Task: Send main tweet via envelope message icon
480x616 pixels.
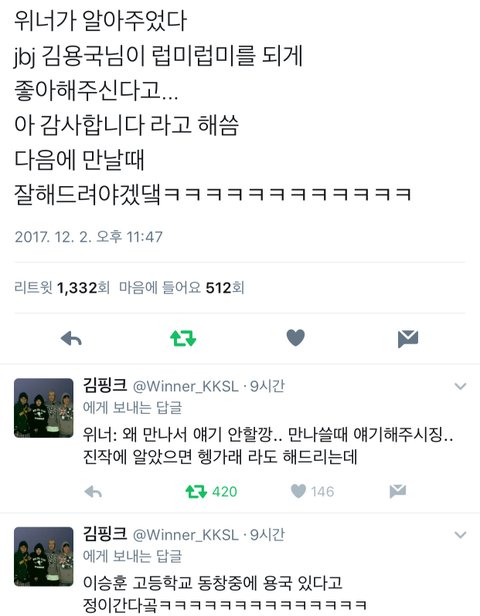Action: 408,339
